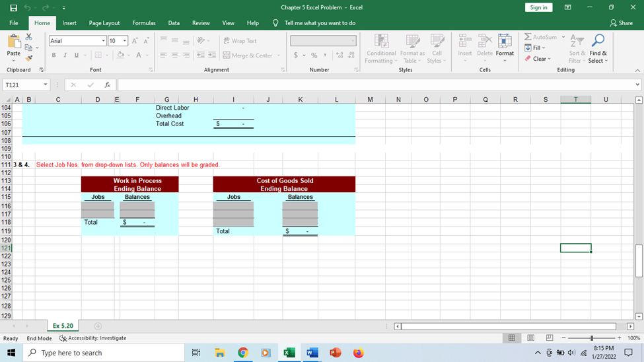Click the Orientation text angle icon
Viewport: 644px width, 362px height.
[x=200, y=41]
